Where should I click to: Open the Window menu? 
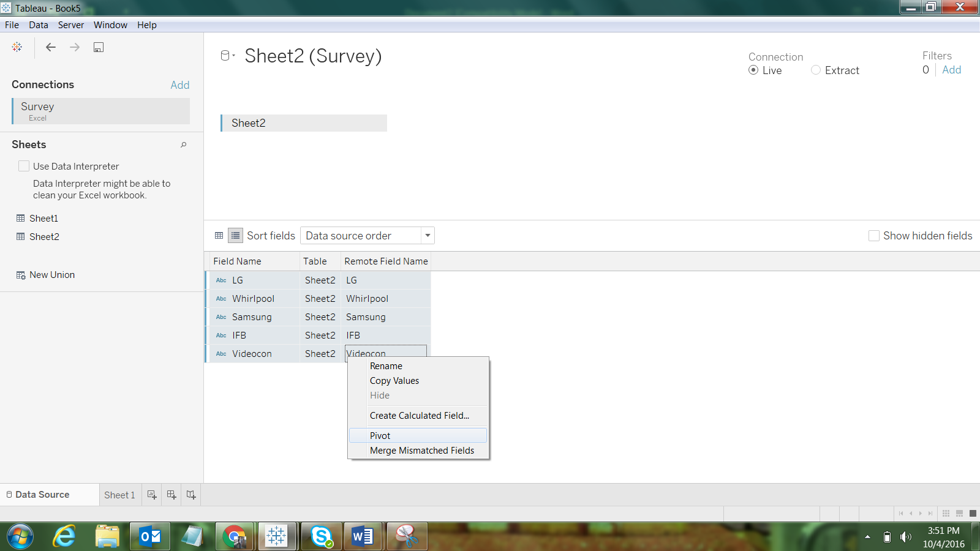(x=110, y=25)
